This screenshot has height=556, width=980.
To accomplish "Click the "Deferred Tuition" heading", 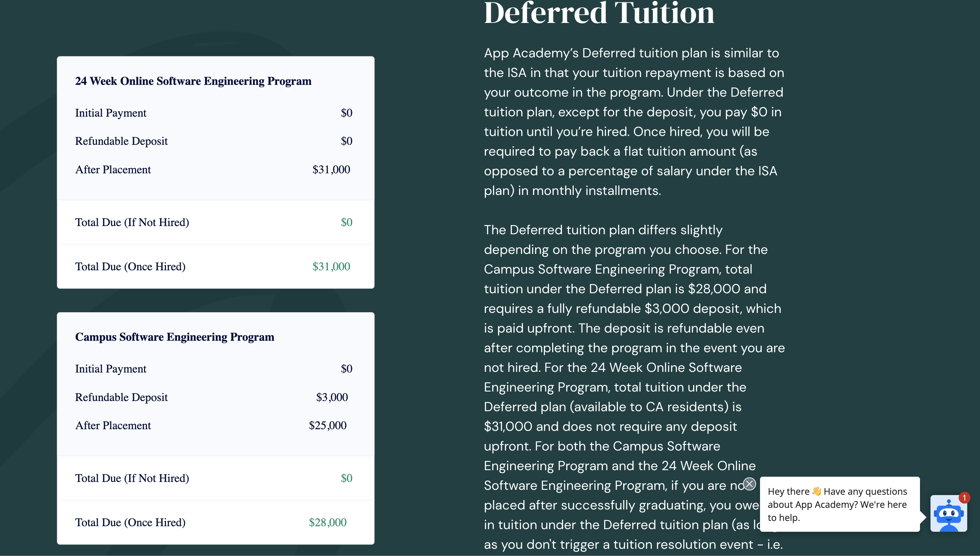I will 599,13.
